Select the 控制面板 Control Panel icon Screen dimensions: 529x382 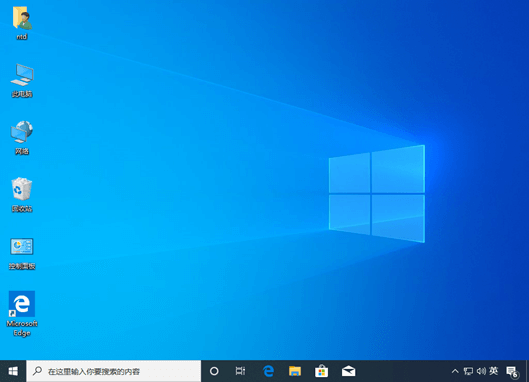pos(22,253)
